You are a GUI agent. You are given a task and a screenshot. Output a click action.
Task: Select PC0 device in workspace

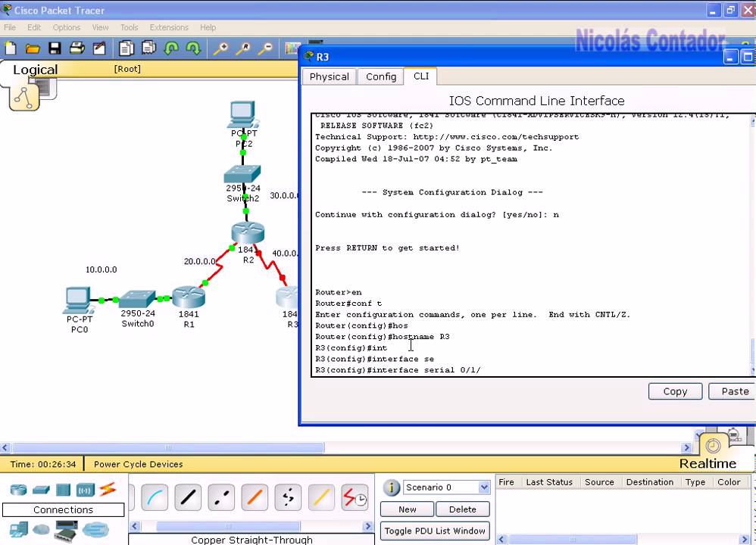[x=79, y=301]
